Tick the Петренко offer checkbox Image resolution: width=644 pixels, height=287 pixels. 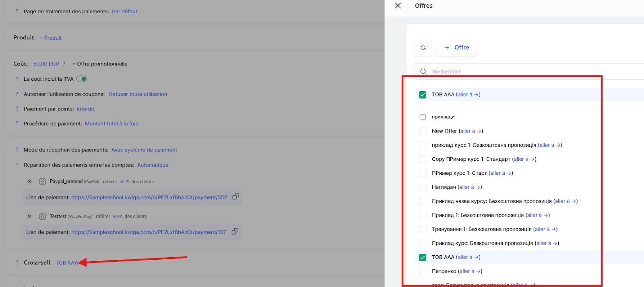point(423,271)
